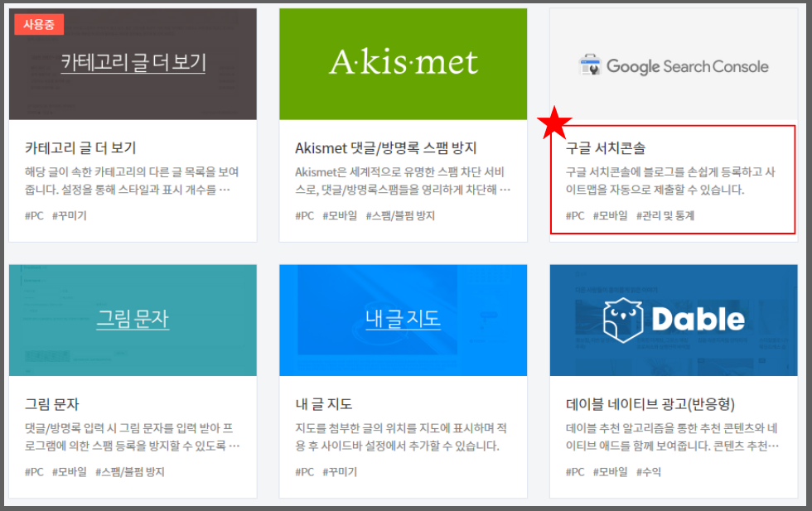The height and width of the screenshot is (511, 812).
Task: Click the #수익 tag under 데이블 네이티브 광고
Action: pyautogui.click(x=648, y=471)
